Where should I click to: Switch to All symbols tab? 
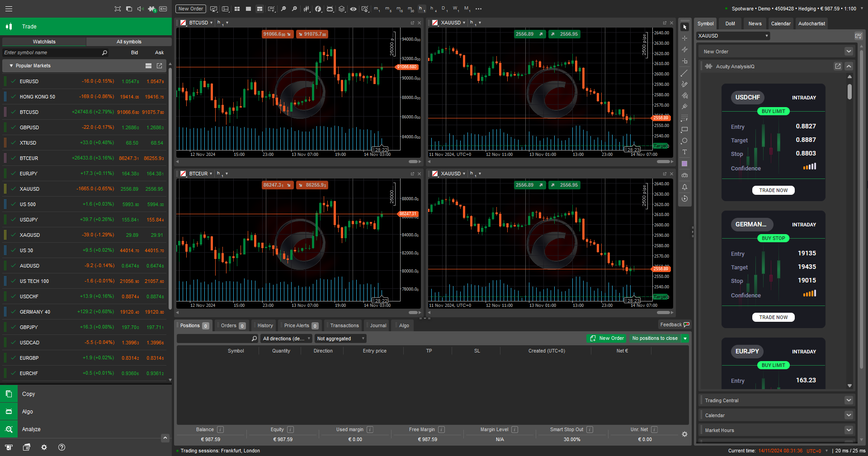[x=129, y=42]
